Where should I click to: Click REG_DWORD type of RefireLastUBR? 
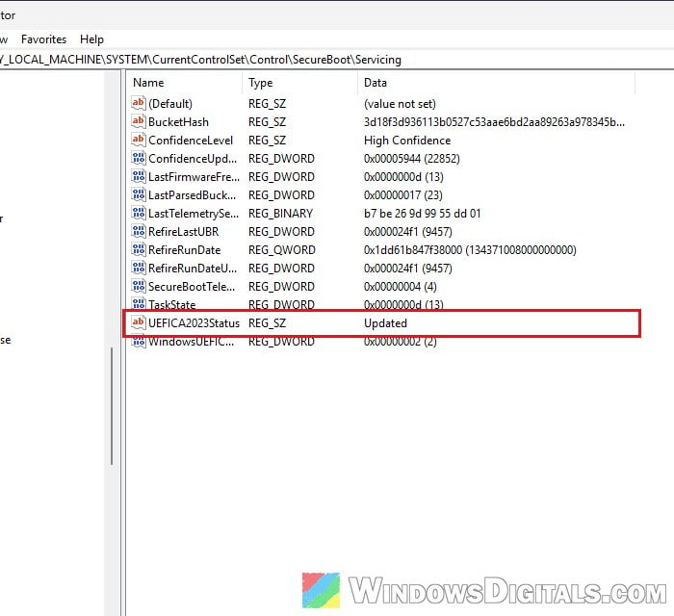tap(281, 232)
